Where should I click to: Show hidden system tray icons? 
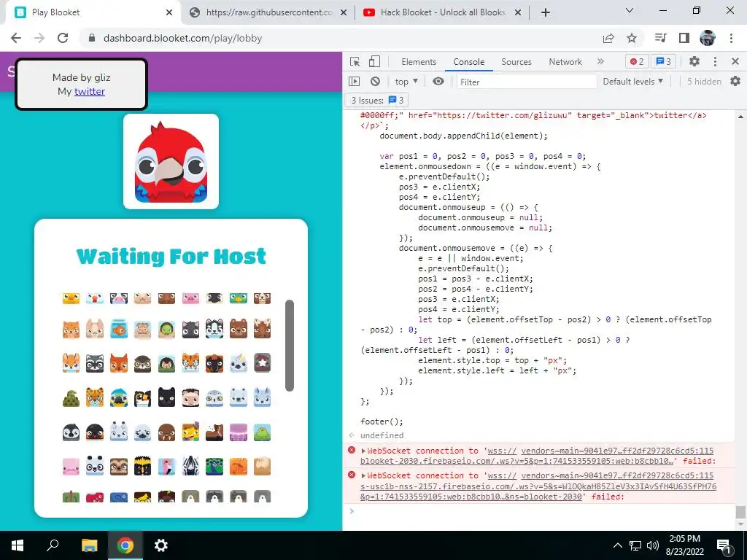coord(617,545)
